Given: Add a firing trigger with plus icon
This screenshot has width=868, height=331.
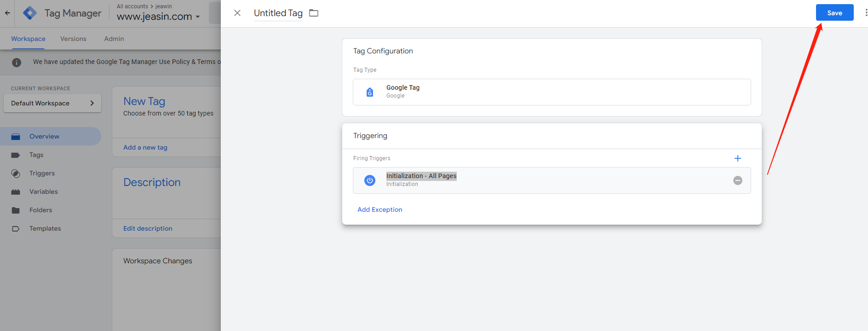Looking at the screenshot, I should (x=738, y=158).
